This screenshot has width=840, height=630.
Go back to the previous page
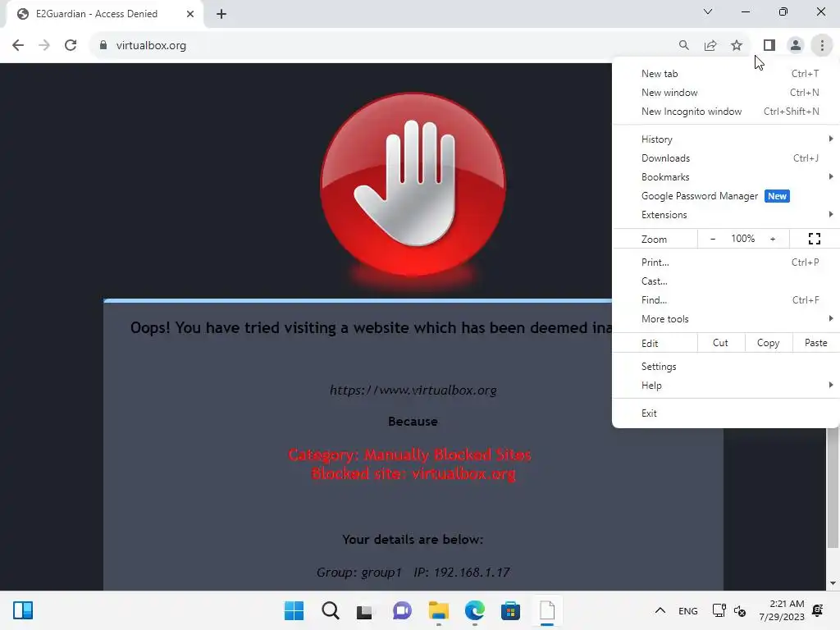point(18,46)
